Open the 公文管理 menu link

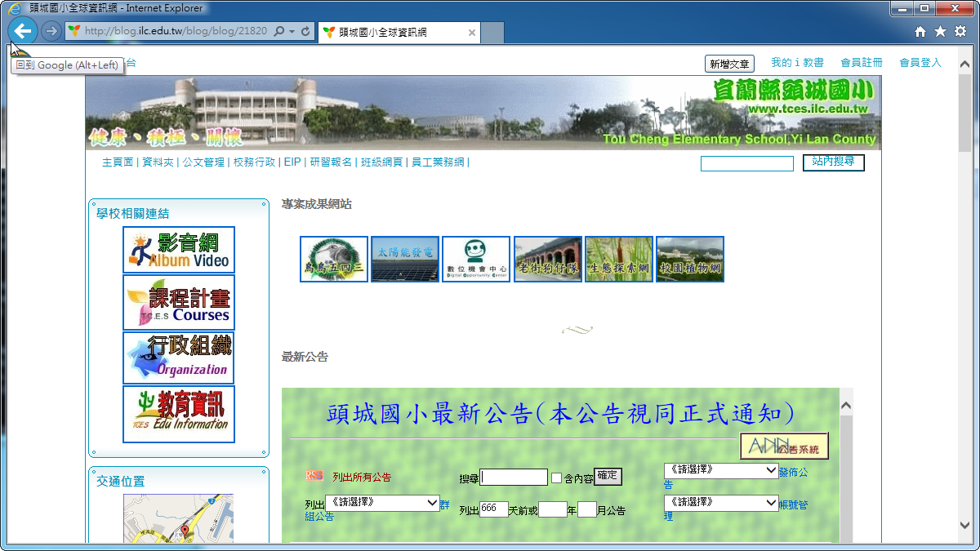203,162
